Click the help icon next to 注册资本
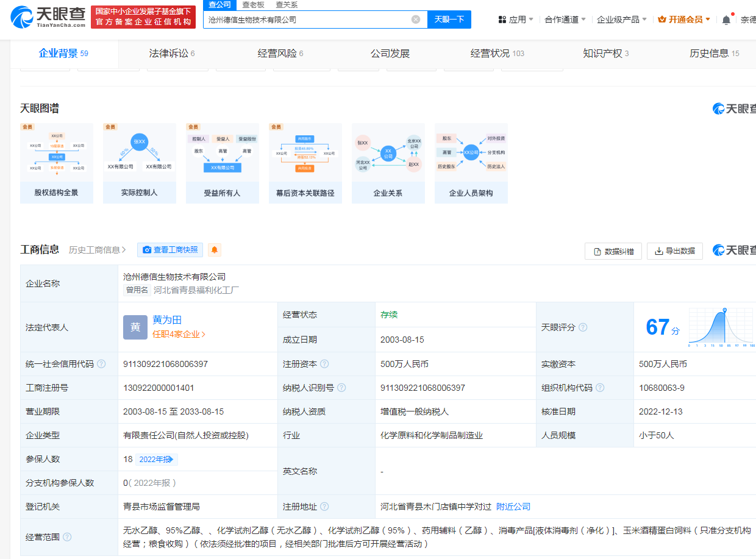 click(x=324, y=364)
